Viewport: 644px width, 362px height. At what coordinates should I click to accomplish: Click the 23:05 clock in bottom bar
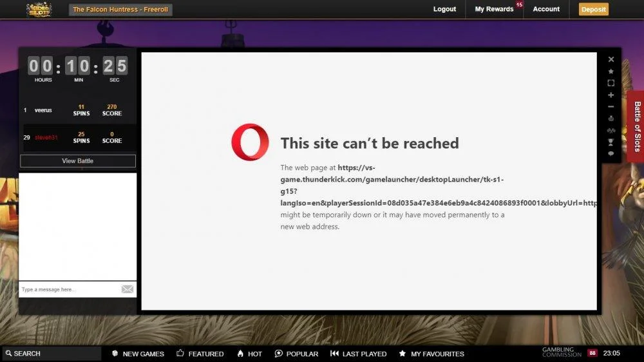pos(612,353)
